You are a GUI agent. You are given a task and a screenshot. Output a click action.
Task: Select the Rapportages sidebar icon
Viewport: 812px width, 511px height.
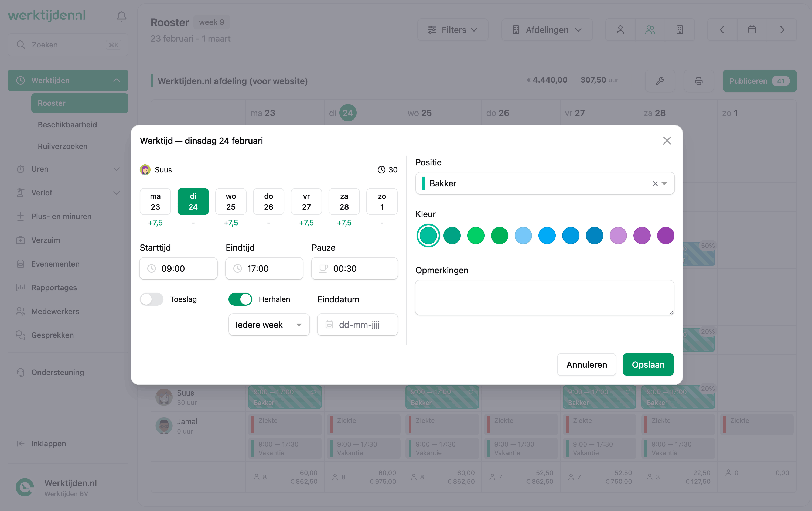tap(21, 287)
